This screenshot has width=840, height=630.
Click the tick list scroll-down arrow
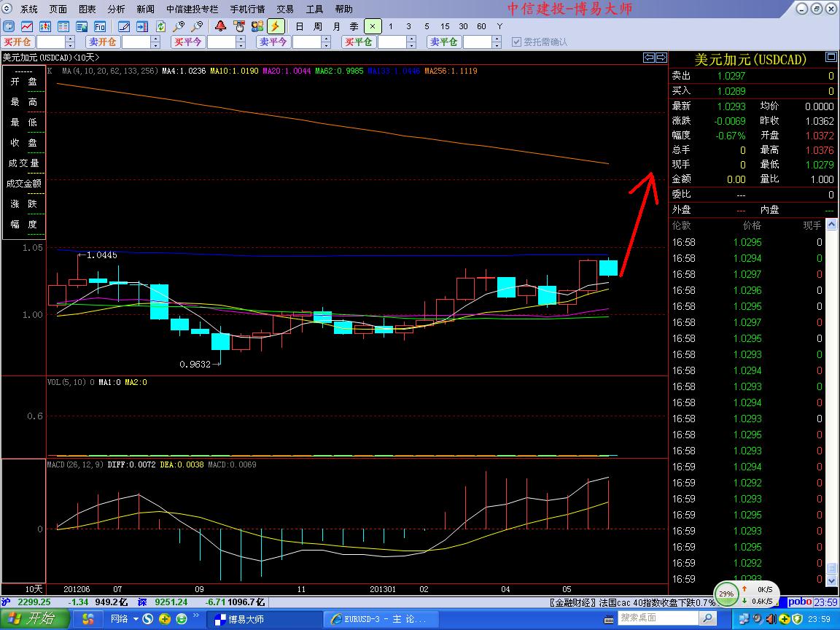831,580
